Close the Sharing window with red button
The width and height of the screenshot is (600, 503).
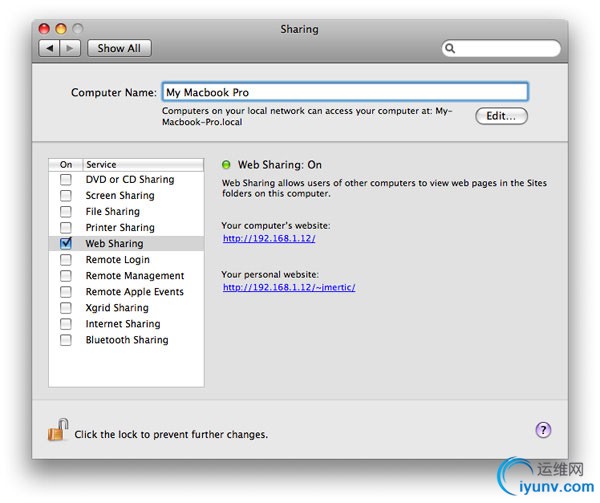point(44,29)
